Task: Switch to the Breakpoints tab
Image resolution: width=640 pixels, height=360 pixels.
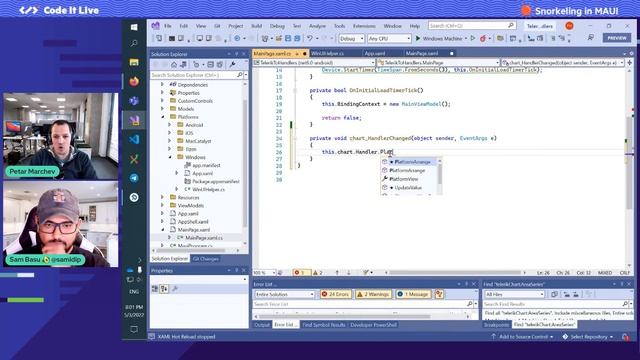Action: point(496,324)
